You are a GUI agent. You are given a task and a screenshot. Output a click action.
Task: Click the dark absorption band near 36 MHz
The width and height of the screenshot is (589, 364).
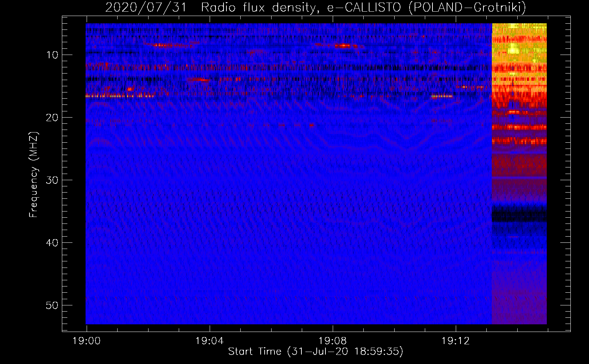coord(519,214)
